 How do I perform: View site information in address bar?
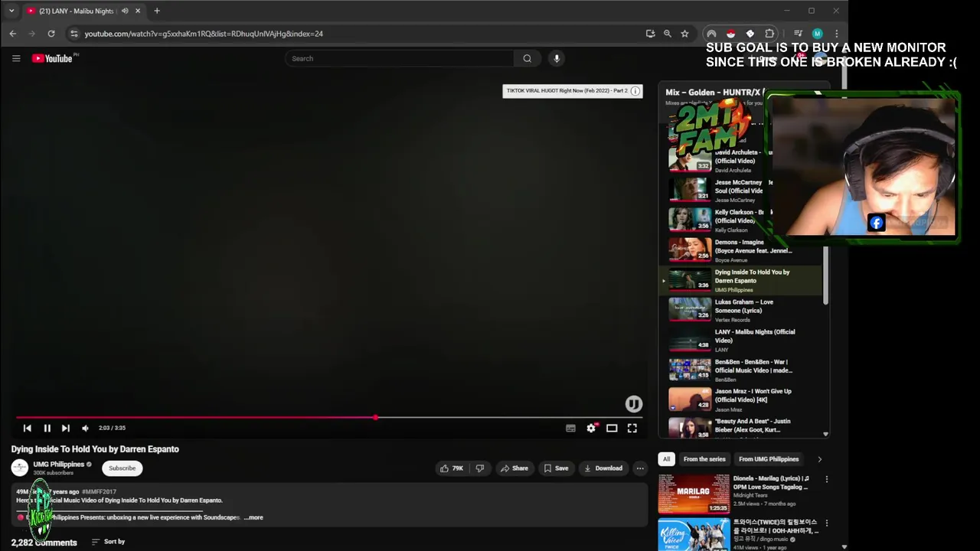[73, 34]
